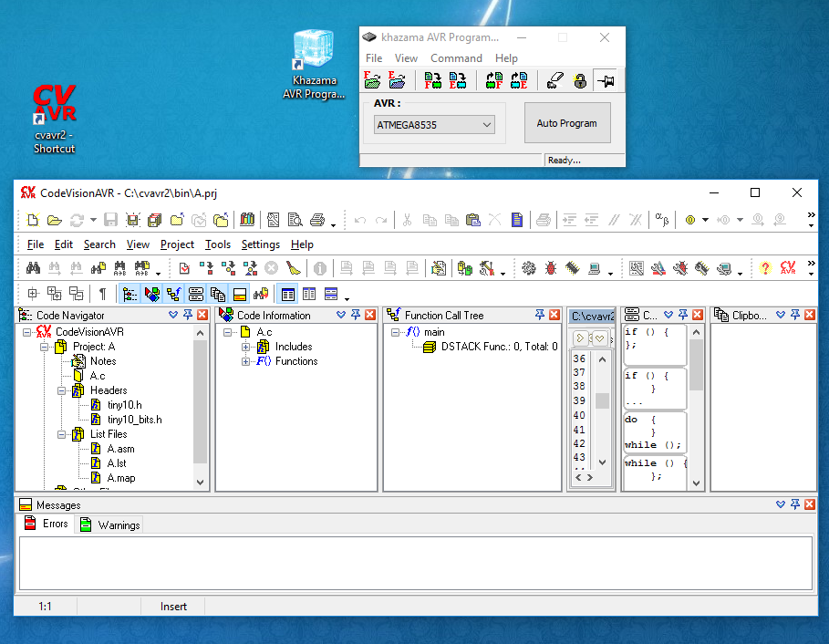This screenshot has width=829, height=644.
Task: Select the Khazama AVR Programmer desktop shortcut
Action: 314,65
